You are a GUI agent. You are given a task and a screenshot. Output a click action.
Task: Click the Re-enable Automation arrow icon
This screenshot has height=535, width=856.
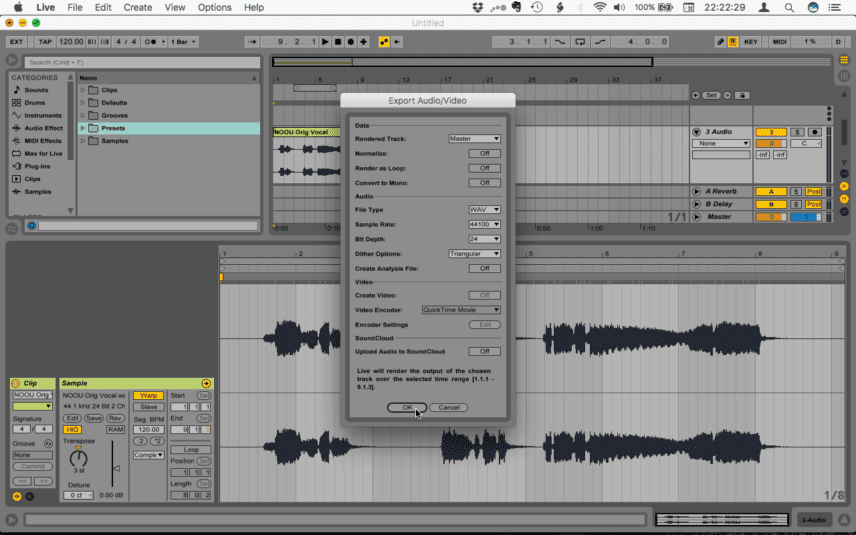tap(397, 41)
